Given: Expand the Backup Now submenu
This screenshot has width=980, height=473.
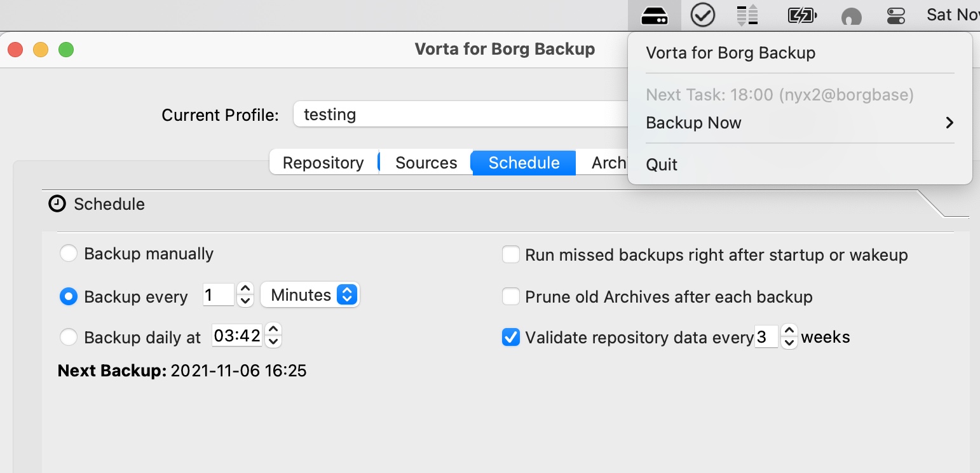Looking at the screenshot, I should click(x=949, y=123).
